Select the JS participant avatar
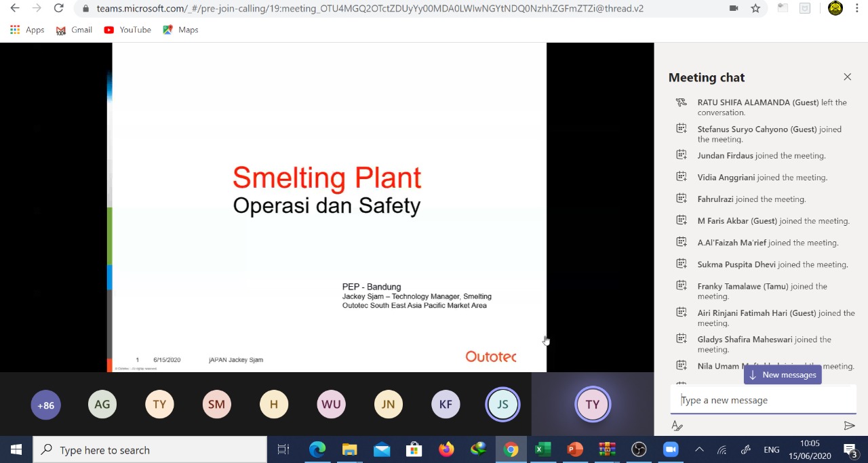This screenshot has height=463, width=868. pyautogui.click(x=502, y=404)
